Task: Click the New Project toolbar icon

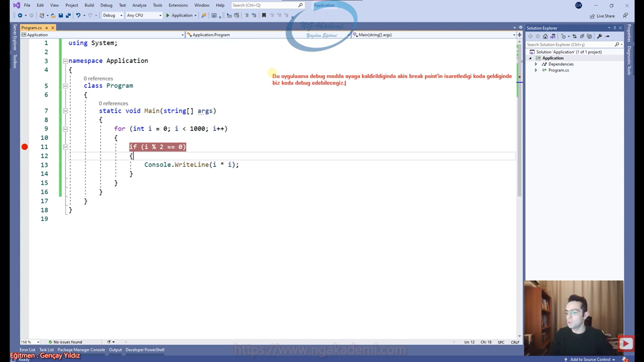Action: [x=42, y=15]
